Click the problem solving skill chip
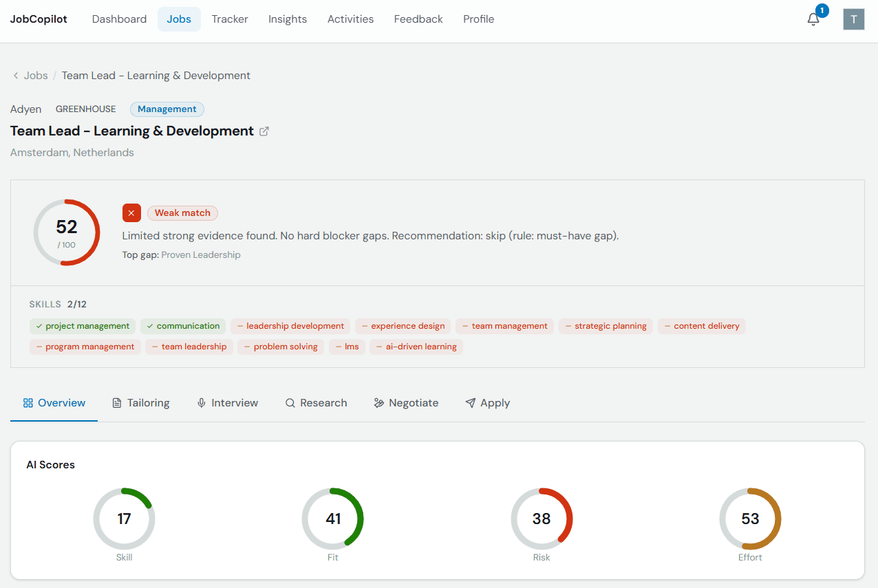 [x=281, y=347]
